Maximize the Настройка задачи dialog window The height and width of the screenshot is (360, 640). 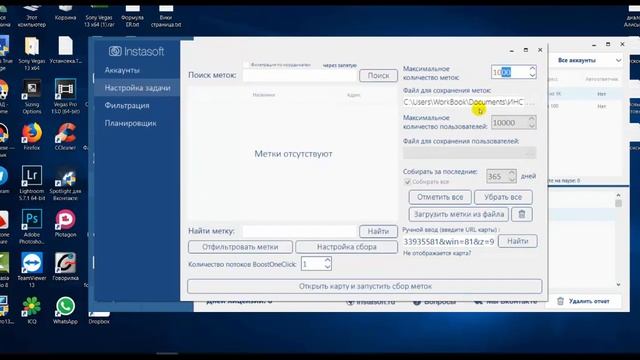pos(526,50)
